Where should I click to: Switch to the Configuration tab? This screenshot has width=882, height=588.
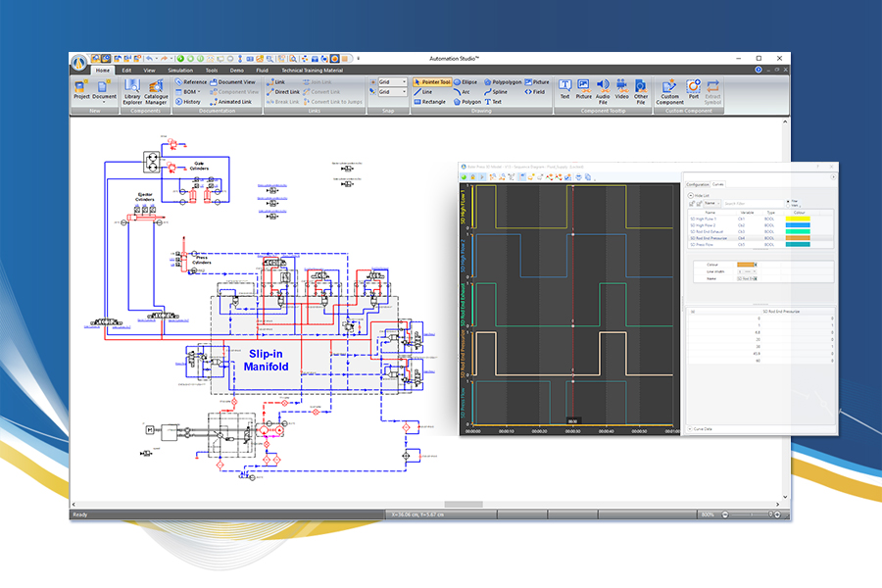(x=698, y=184)
